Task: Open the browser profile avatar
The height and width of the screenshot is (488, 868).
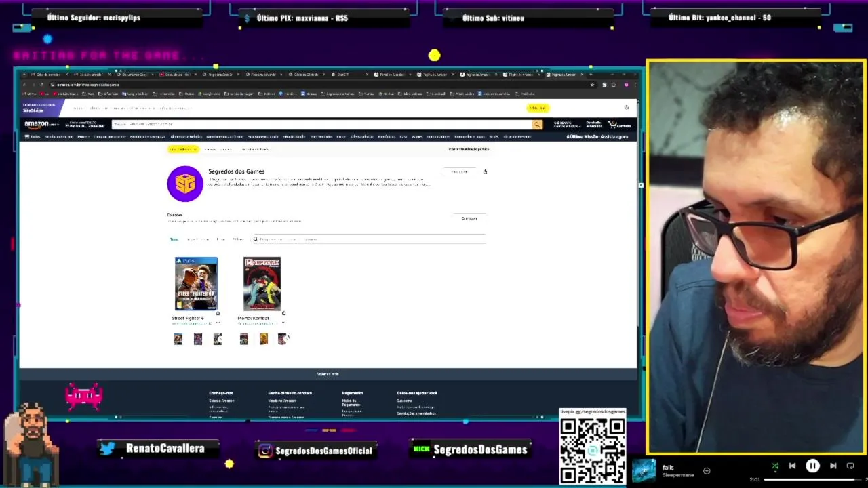Action: [626, 85]
